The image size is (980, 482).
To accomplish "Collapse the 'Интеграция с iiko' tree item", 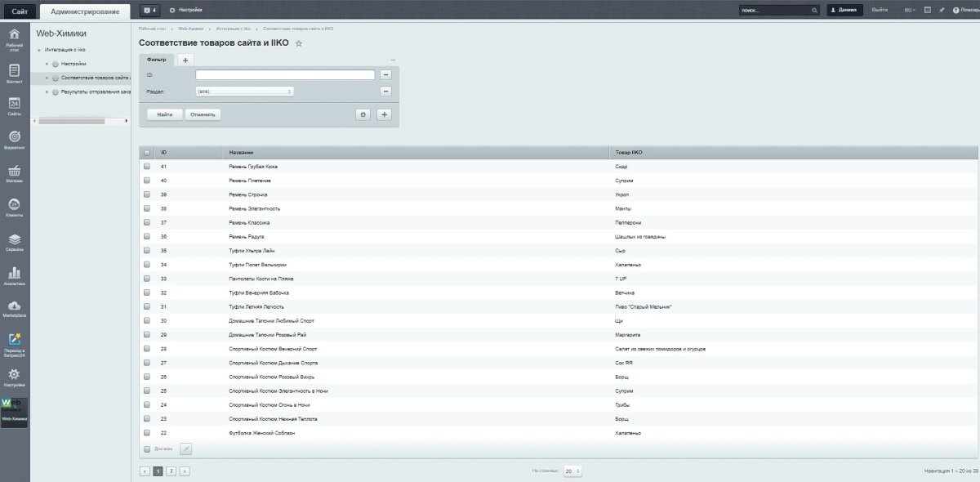I will point(38,48).
